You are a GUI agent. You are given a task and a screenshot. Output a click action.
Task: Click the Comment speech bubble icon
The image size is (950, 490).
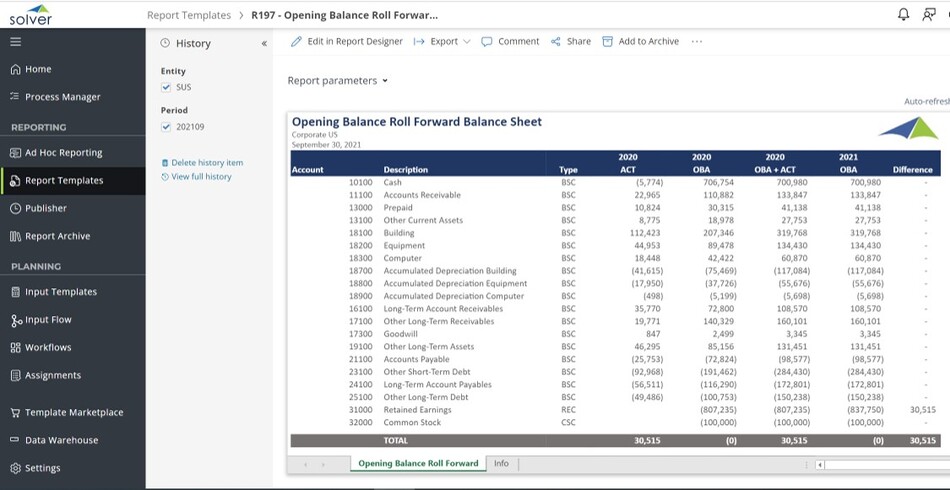pyautogui.click(x=487, y=42)
